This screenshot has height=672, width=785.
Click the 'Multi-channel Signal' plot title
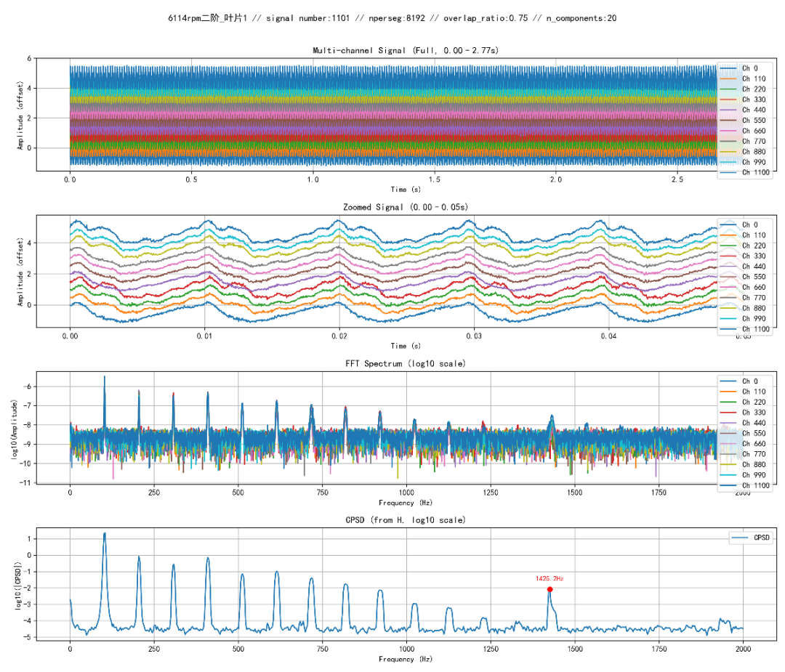click(x=406, y=50)
